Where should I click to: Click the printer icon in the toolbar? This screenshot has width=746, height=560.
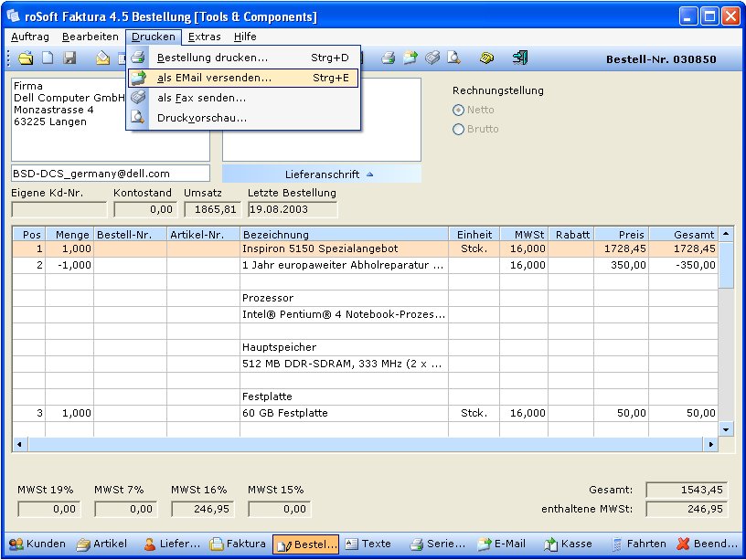pos(388,58)
